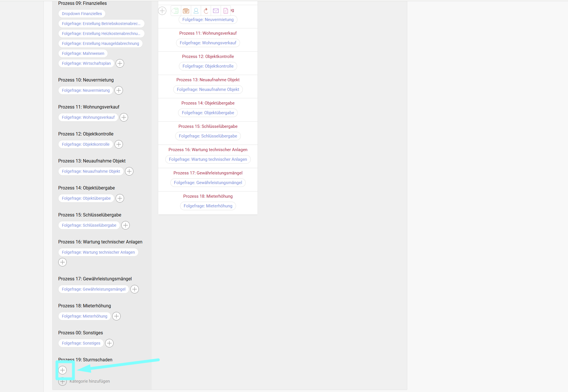Select Folgefrage: Mieterhöhung in the middle panel
Image resolution: width=568 pixels, height=392 pixels.
coord(208,206)
